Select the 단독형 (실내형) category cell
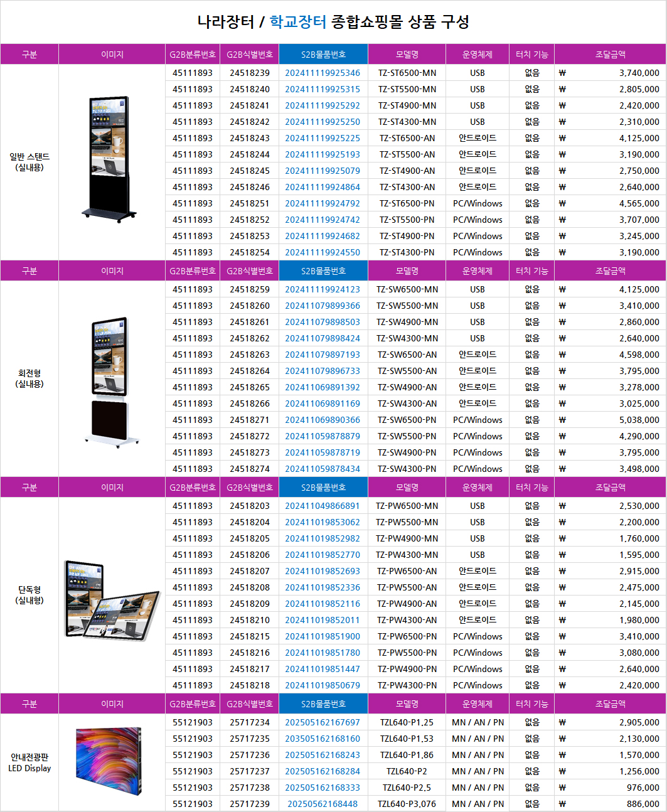Image resolution: width=667 pixels, height=812 pixels. (x=29, y=595)
